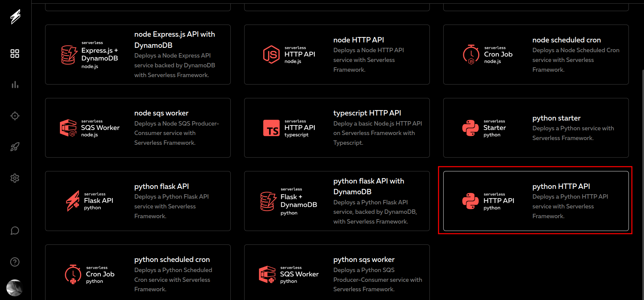Viewport: 644px width, 300px height.
Task: Open the help question mark icon
Action: point(15,262)
